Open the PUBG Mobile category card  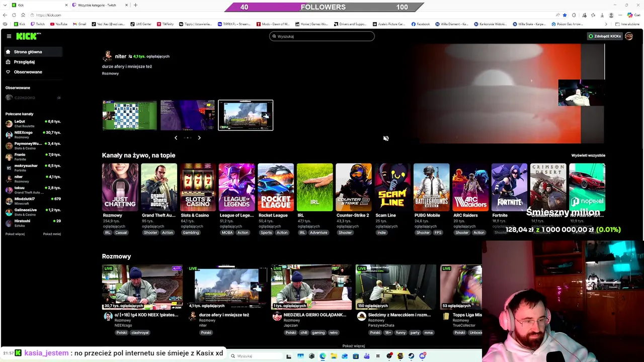point(432,187)
